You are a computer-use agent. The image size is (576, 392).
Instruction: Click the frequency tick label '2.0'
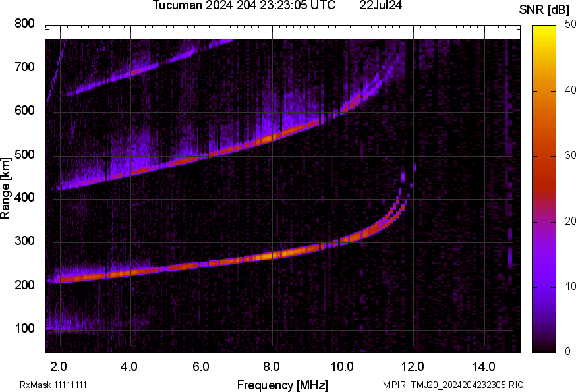(x=59, y=366)
